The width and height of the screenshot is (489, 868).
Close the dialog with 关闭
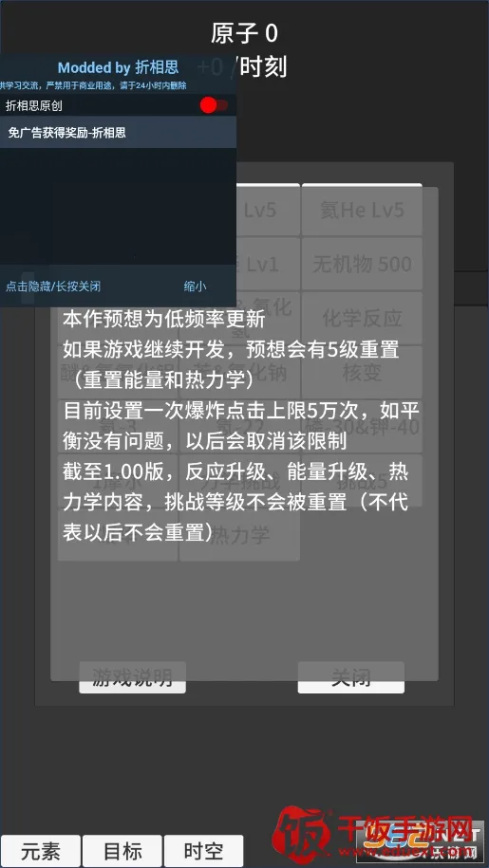(350, 677)
